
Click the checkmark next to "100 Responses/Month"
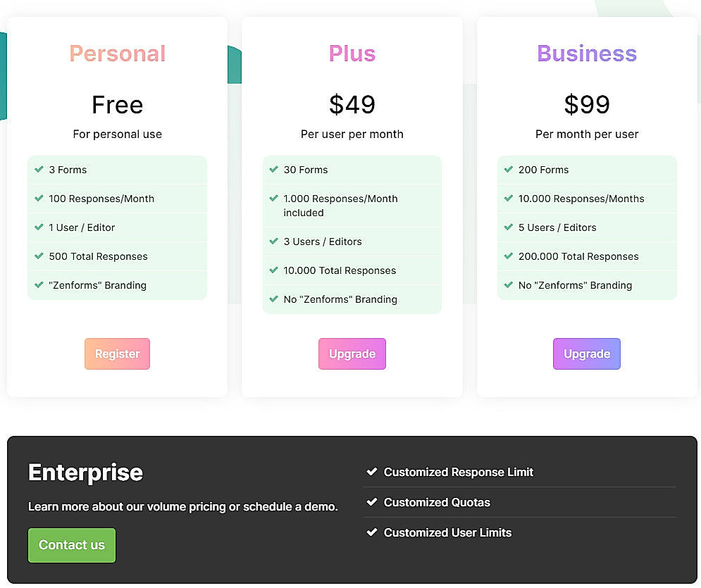tap(37, 199)
